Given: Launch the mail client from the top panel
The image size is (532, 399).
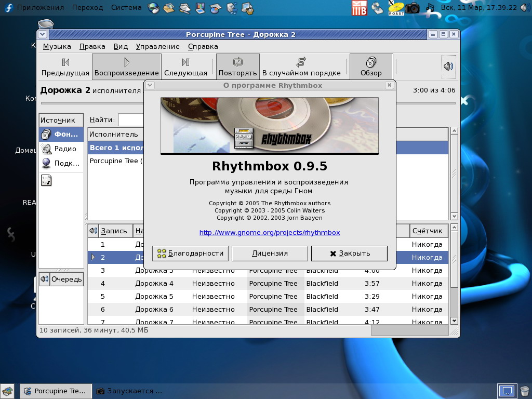Looking at the screenshot, I should click(169, 8).
